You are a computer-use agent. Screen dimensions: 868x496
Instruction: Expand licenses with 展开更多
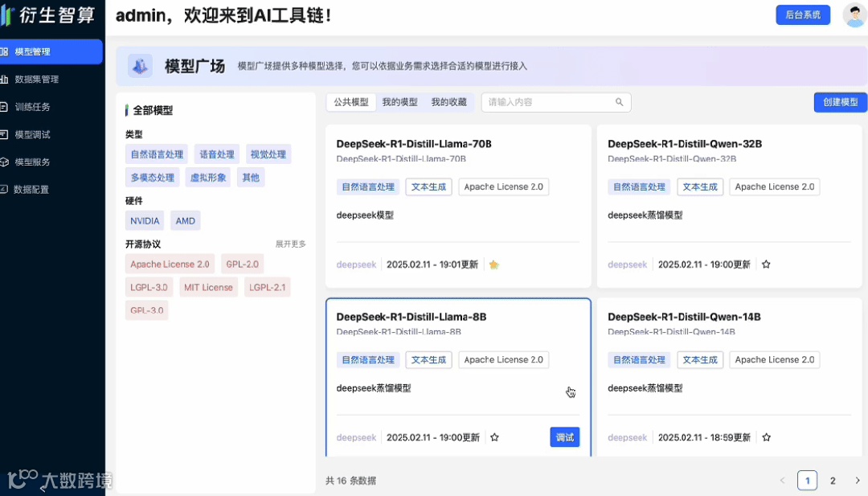pyautogui.click(x=291, y=244)
